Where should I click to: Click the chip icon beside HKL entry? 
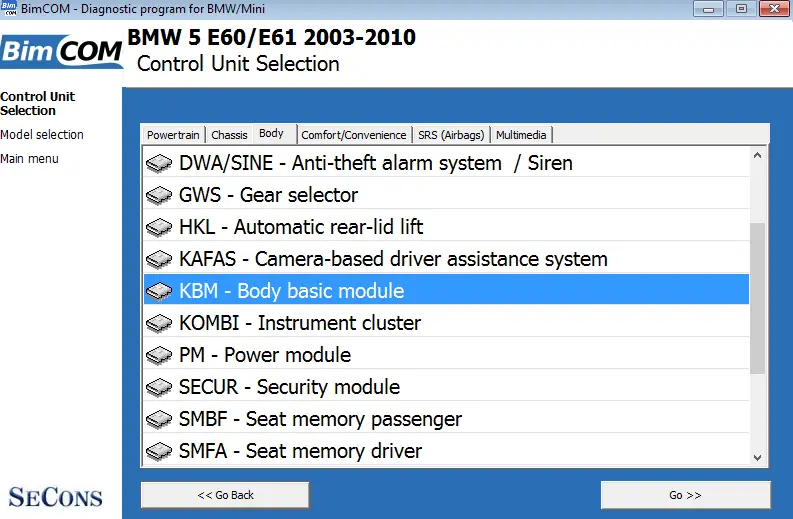tap(159, 227)
